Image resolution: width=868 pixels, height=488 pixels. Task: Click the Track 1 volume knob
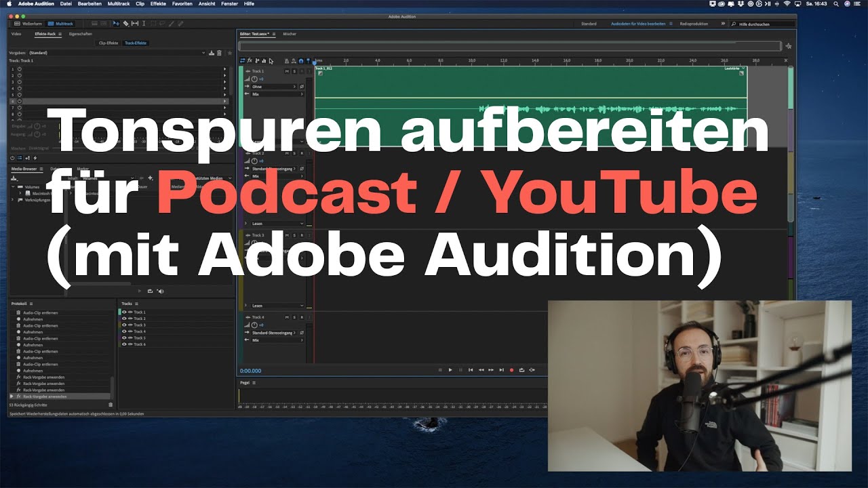tap(254, 79)
